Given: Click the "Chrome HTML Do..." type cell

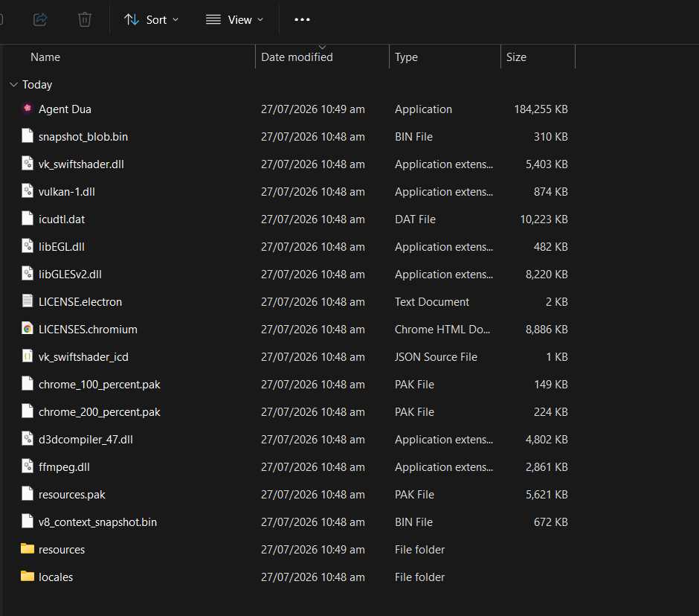Looking at the screenshot, I should pos(442,330).
